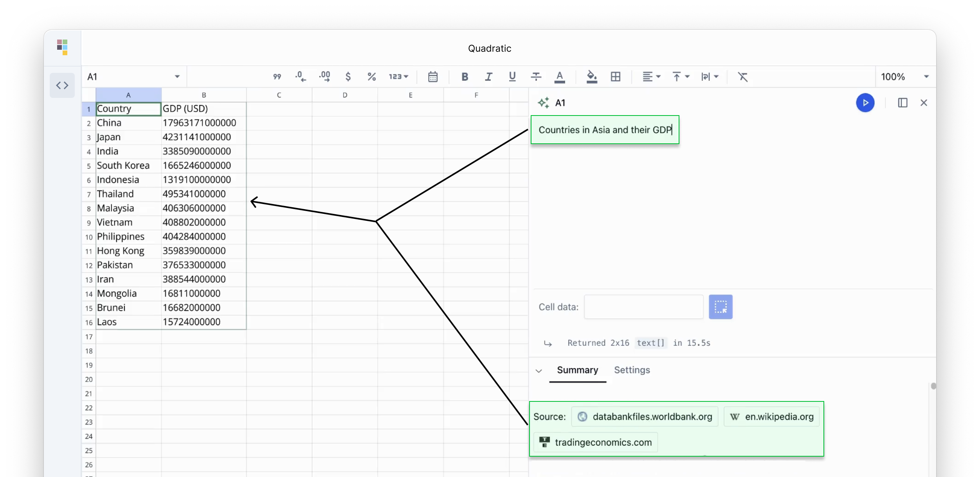
Task: Click the italic formatting icon
Action: 489,76
